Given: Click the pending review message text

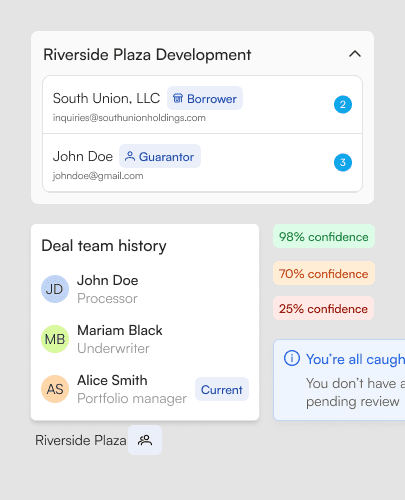Looking at the screenshot, I should (x=355, y=392).
